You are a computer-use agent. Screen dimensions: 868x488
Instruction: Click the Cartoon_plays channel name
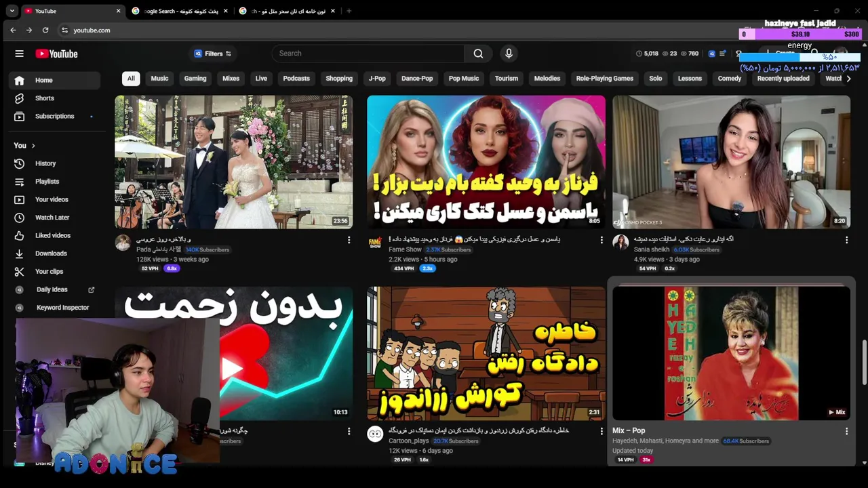[x=409, y=441]
